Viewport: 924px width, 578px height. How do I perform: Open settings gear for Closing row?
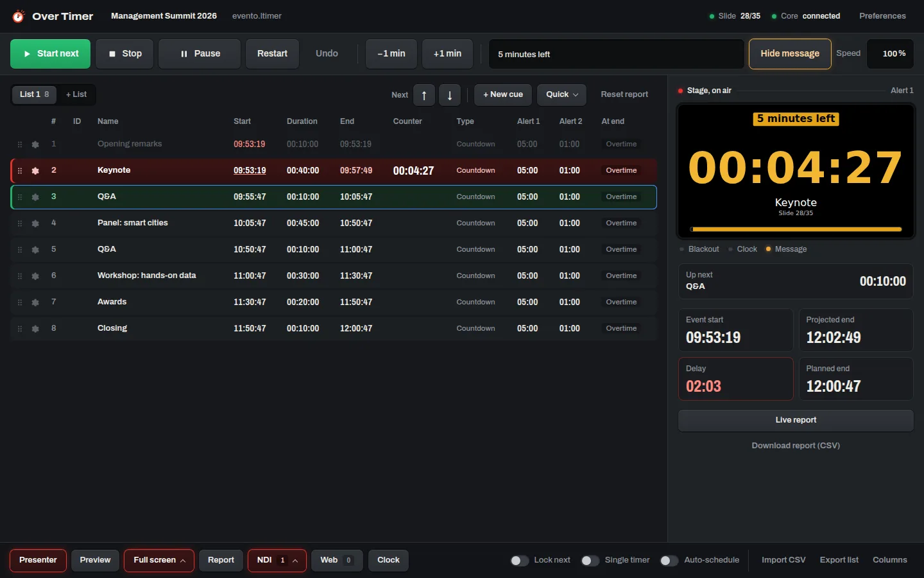(35, 329)
